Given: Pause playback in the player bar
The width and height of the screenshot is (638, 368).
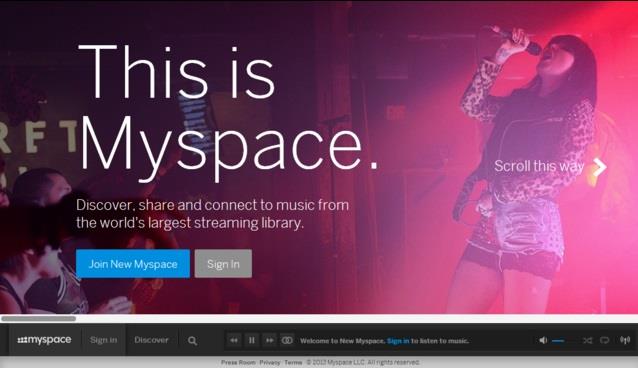Looking at the screenshot, I should tap(251, 340).
